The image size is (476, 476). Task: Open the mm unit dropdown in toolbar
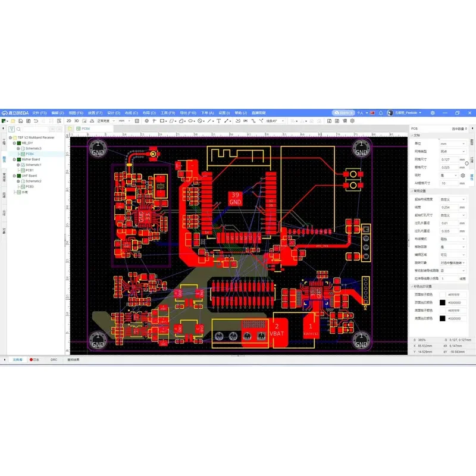(x=125, y=121)
